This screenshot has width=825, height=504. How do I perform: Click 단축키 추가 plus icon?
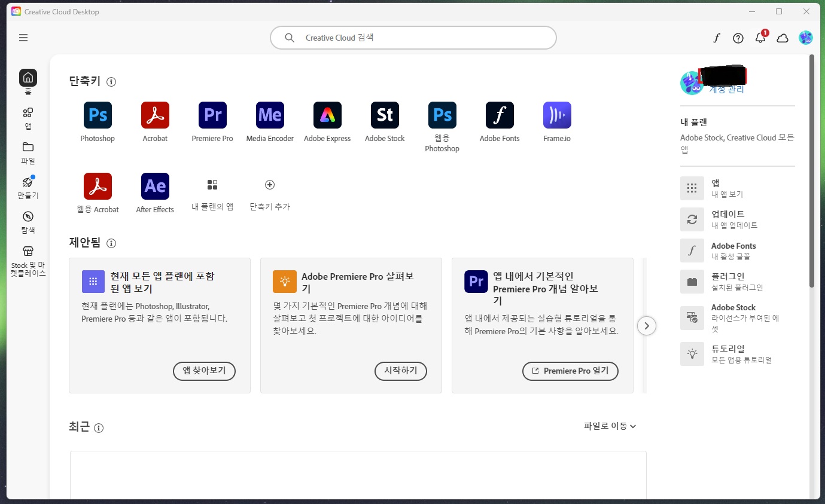[270, 185]
